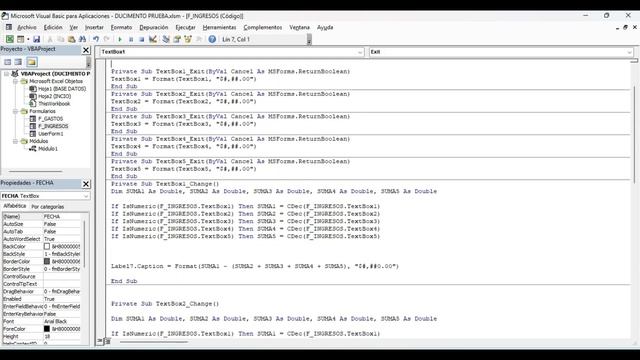This screenshot has height=360, width=640.
Task: Click View Code icon in Project panel
Action: pyautogui.click(x=7, y=62)
